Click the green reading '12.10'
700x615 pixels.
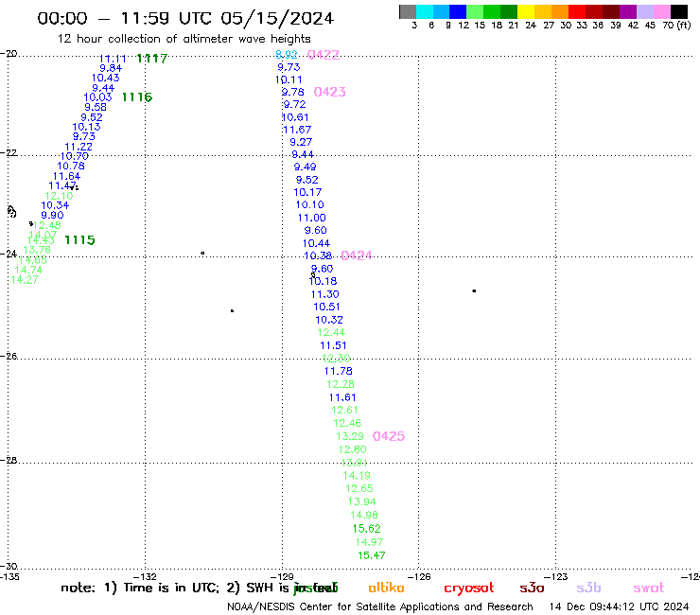pyautogui.click(x=59, y=196)
